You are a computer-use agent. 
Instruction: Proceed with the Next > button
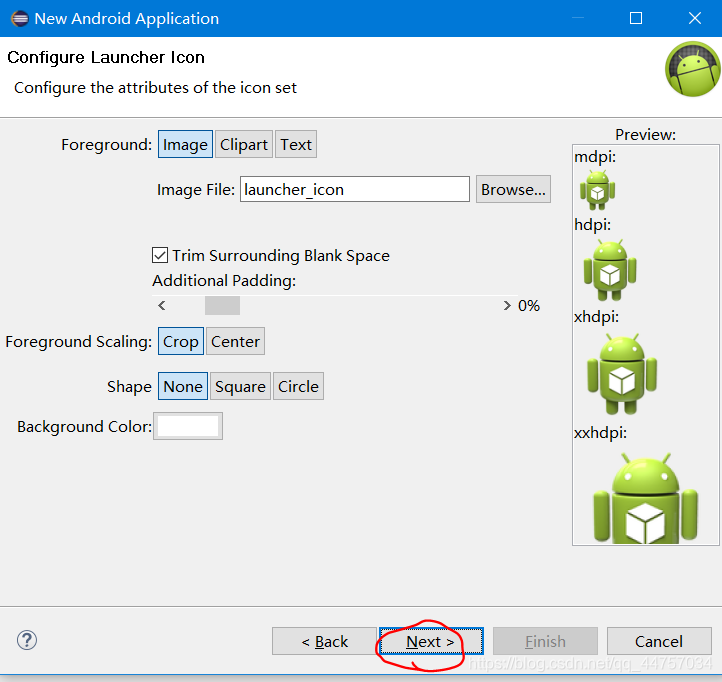[431, 641]
